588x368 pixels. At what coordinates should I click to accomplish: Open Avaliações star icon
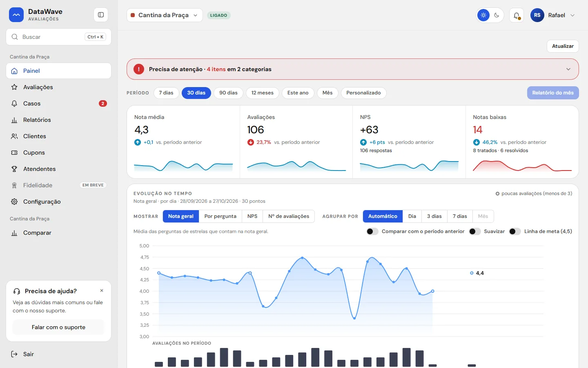14,87
